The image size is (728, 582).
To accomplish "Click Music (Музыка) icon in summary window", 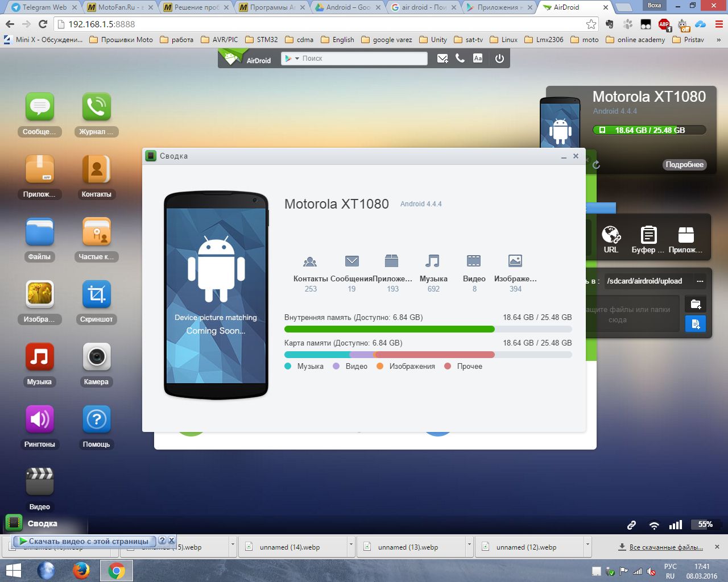I will pos(433,261).
